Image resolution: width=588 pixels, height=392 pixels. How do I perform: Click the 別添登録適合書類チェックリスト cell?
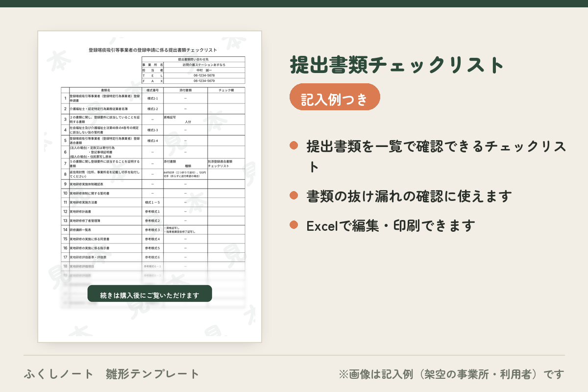[226, 164]
